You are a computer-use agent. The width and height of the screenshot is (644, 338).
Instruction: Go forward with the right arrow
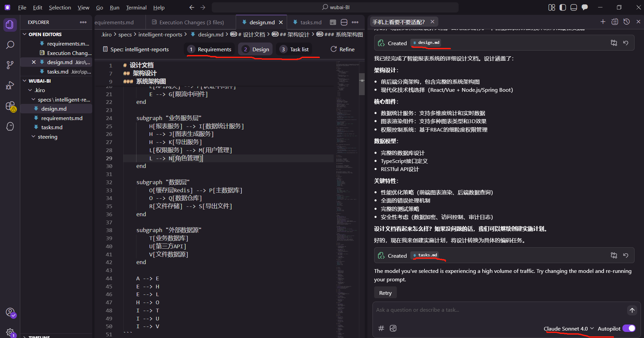tap(203, 7)
